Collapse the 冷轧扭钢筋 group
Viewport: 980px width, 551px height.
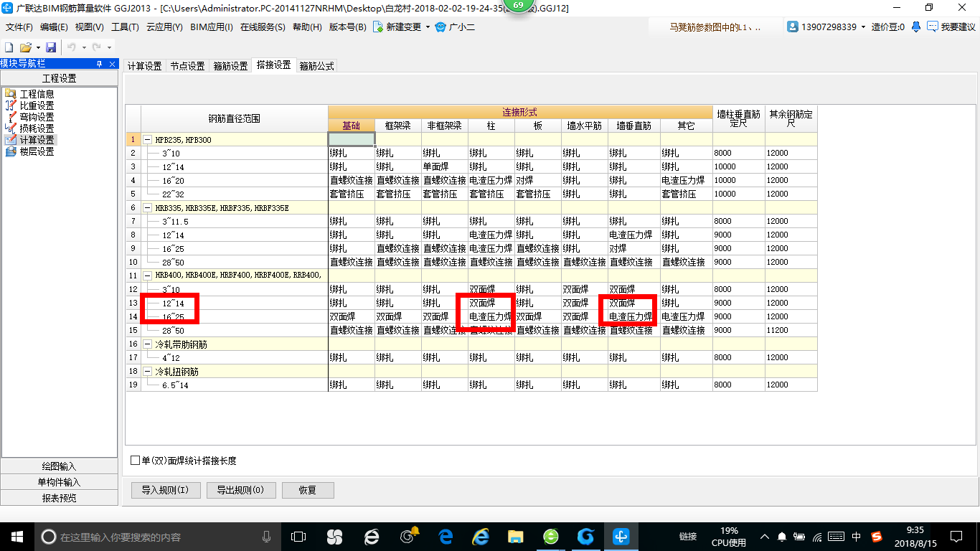pyautogui.click(x=147, y=371)
